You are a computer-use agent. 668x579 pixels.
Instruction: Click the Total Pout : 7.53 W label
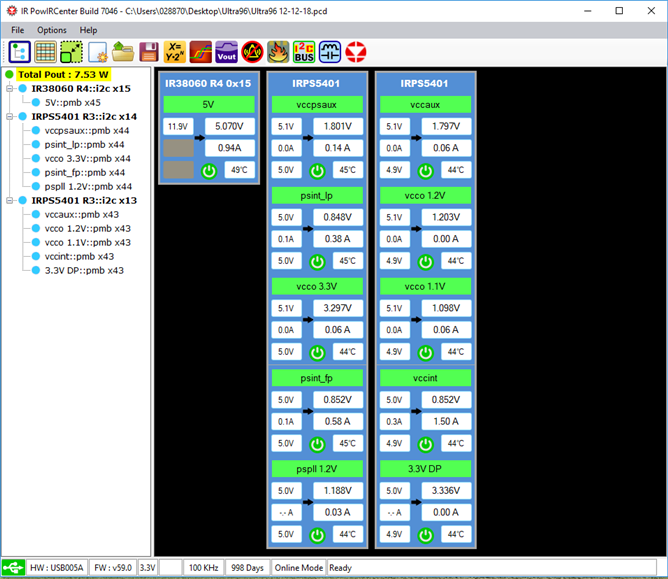[x=63, y=75]
